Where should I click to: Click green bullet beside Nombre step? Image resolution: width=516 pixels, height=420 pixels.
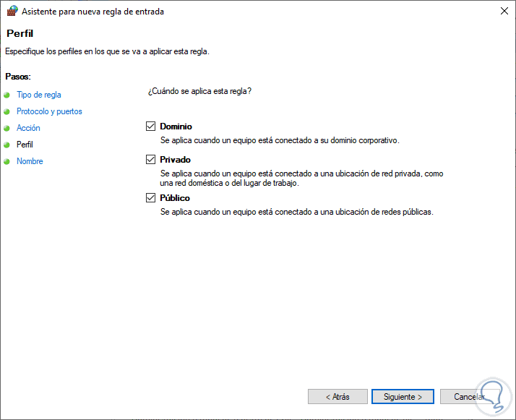pyautogui.click(x=7, y=161)
